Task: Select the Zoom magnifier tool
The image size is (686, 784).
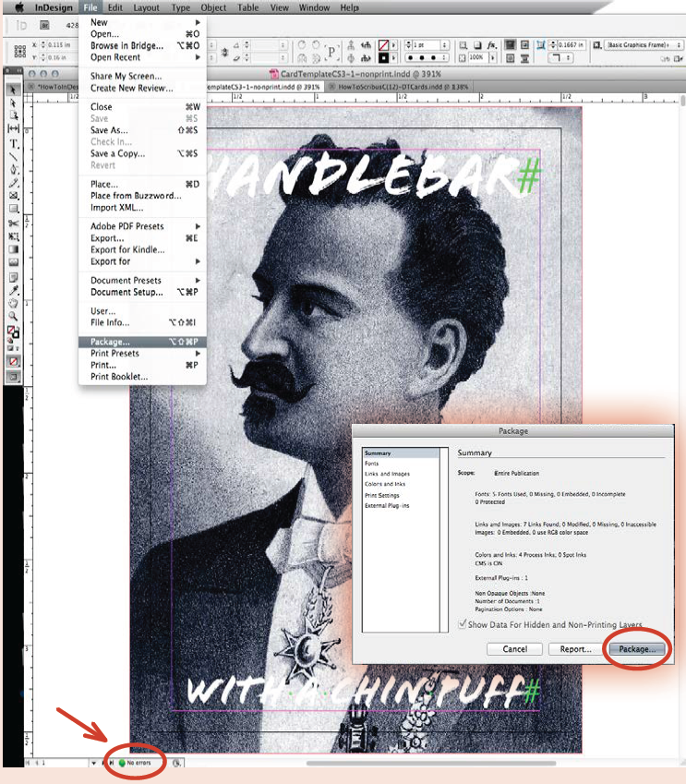Action: point(14,316)
